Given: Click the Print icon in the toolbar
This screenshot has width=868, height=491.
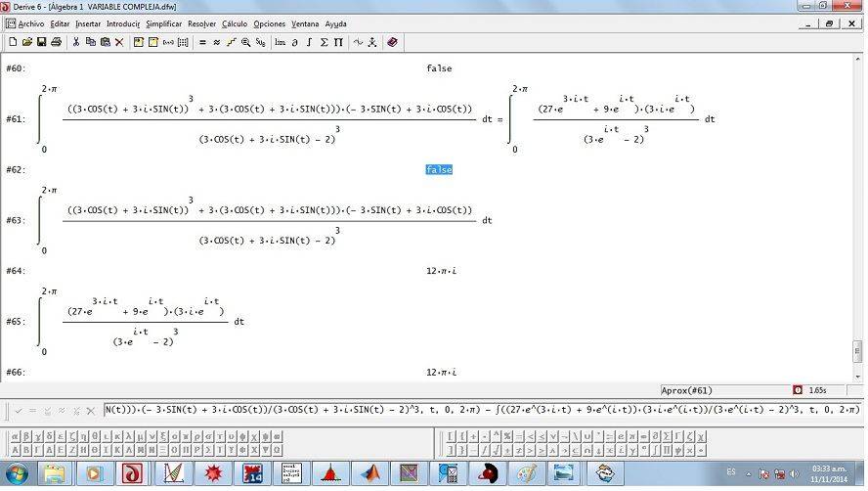Looking at the screenshot, I should click(56, 42).
